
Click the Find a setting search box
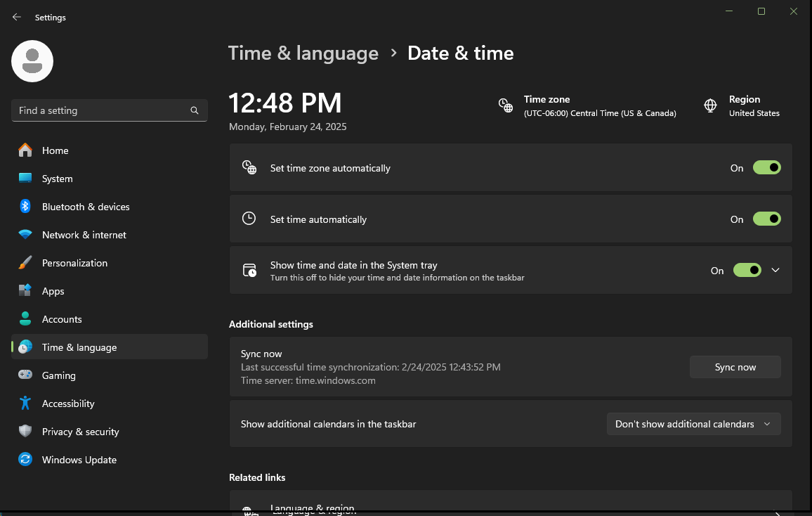pyautogui.click(x=98, y=110)
